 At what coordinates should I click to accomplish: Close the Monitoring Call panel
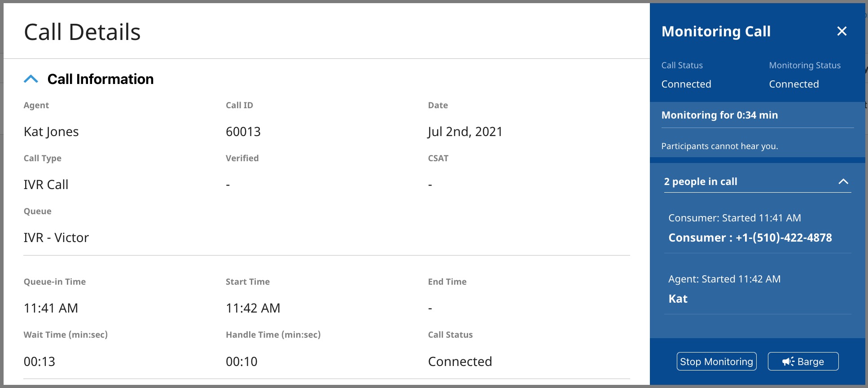point(842,31)
